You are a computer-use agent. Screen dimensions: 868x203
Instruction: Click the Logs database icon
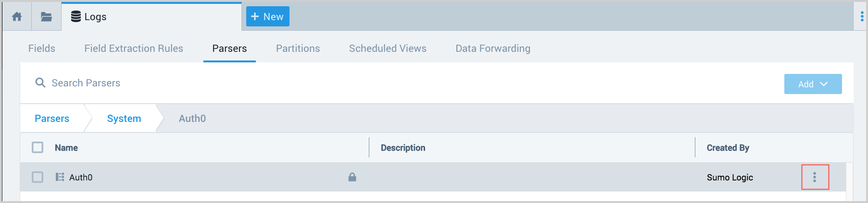tap(76, 17)
